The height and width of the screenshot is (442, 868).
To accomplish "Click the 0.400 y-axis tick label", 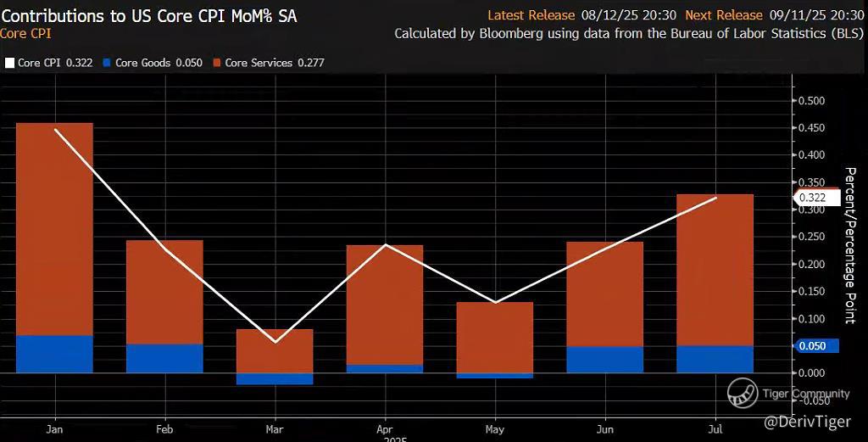I will point(812,155).
